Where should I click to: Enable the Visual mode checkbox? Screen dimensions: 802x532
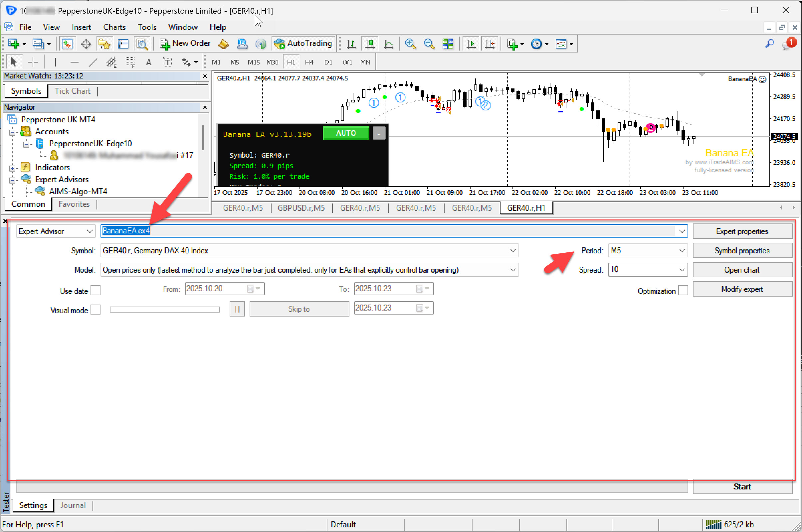96,310
